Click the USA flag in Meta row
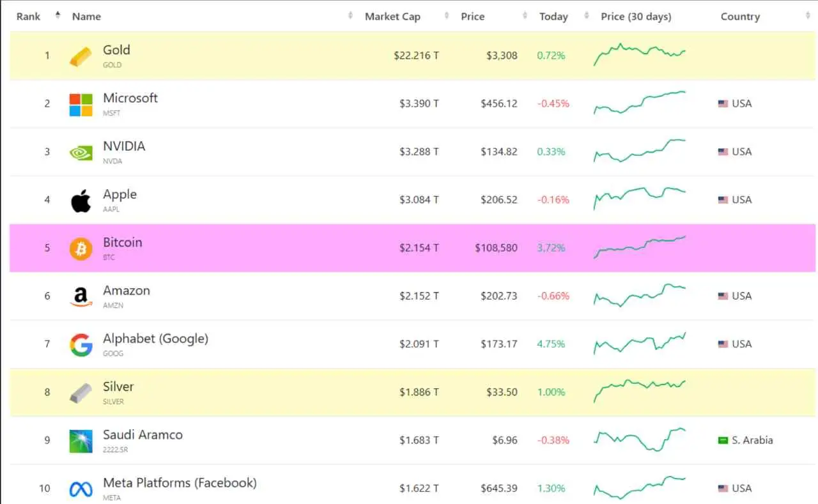818x504 pixels. tap(723, 489)
